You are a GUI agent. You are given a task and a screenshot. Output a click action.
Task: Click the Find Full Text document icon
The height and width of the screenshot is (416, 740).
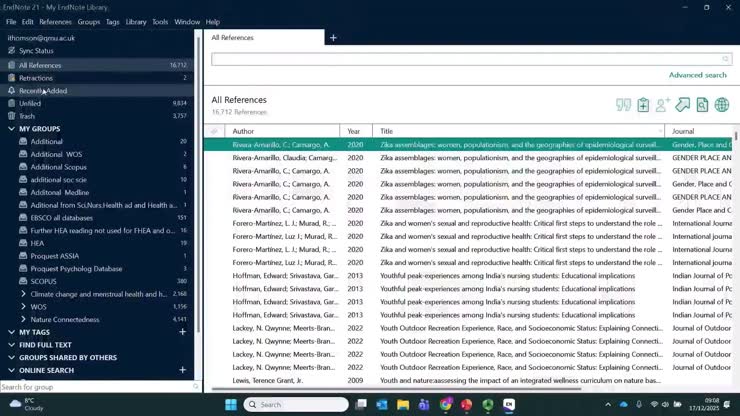pyautogui.click(x=702, y=105)
